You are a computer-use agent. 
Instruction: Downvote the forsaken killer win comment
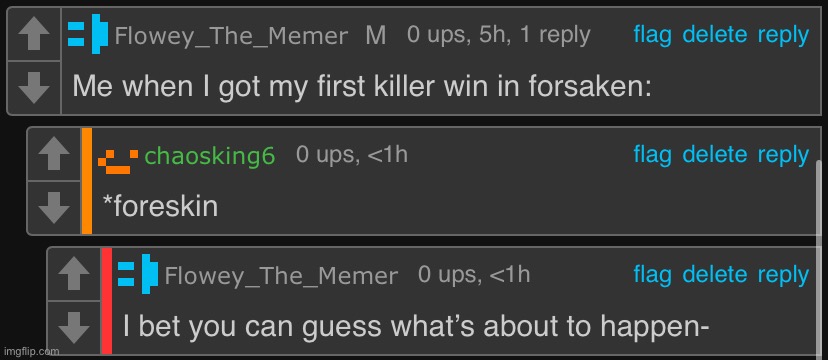click(x=34, y=88)
